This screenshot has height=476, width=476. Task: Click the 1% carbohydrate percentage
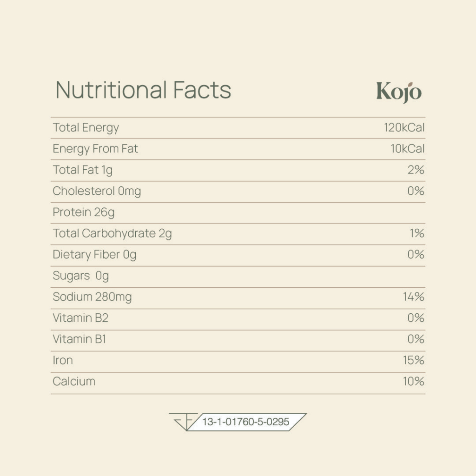point(417,233)
